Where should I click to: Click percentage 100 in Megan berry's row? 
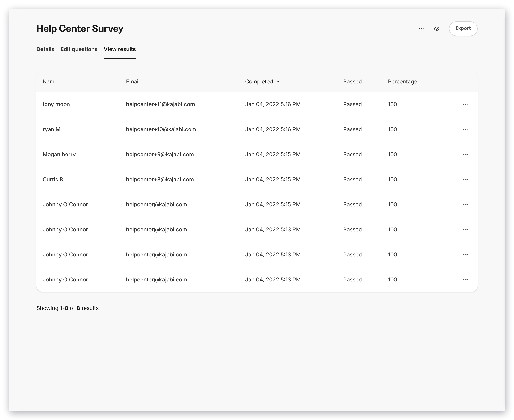coord(392,154)
